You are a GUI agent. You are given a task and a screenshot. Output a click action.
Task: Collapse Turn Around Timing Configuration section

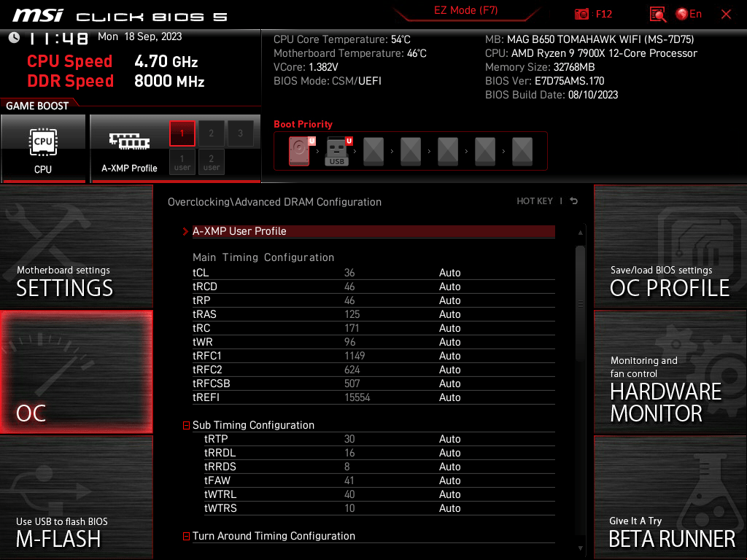tap(186, 536)
